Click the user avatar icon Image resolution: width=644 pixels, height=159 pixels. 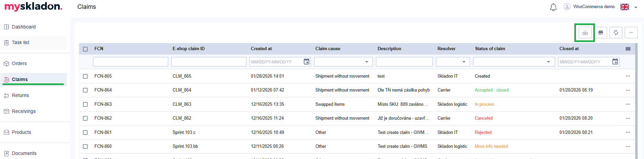[567, 7]
